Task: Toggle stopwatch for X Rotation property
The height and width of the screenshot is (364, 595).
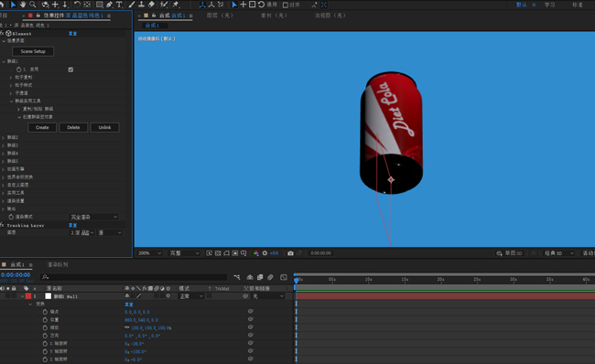Action: [45, 344]
